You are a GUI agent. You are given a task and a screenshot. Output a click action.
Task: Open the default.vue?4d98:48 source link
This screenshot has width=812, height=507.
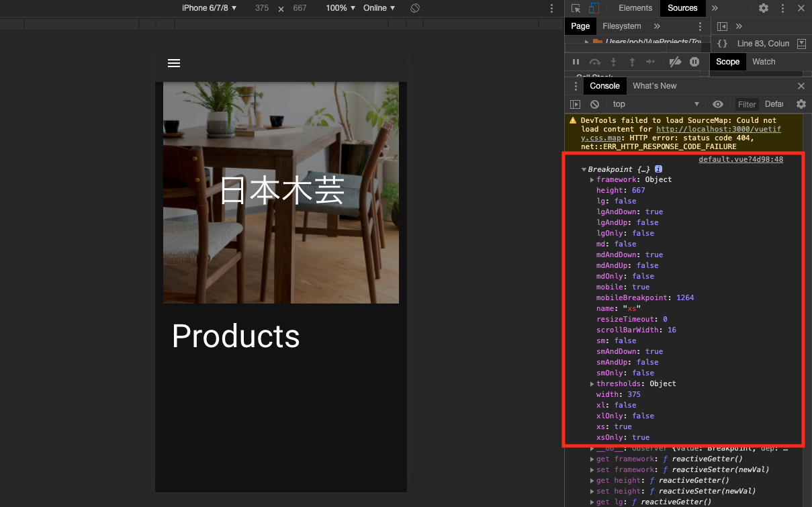click(x=741, y=160)
